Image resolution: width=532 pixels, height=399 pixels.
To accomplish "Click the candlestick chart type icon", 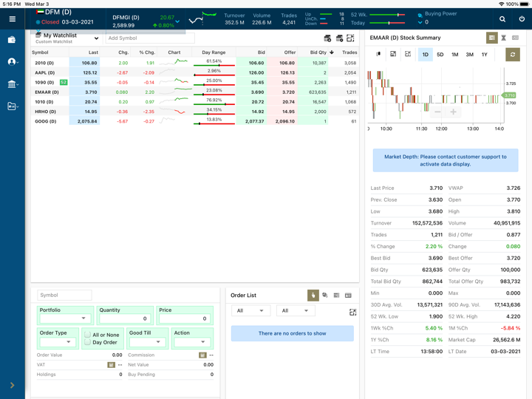I will point(378,54).
